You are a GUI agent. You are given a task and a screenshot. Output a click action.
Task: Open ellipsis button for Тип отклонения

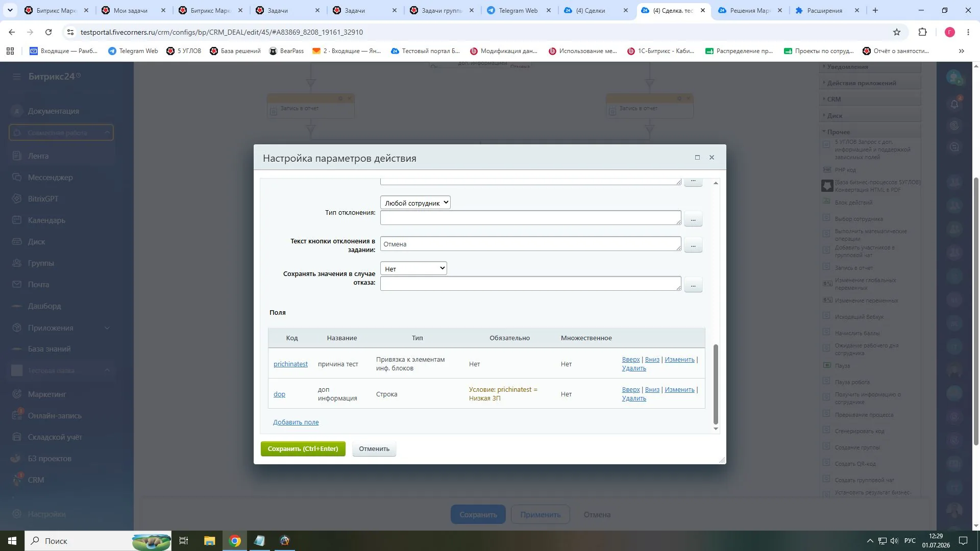pyautogui.click(x=693, y=219)
